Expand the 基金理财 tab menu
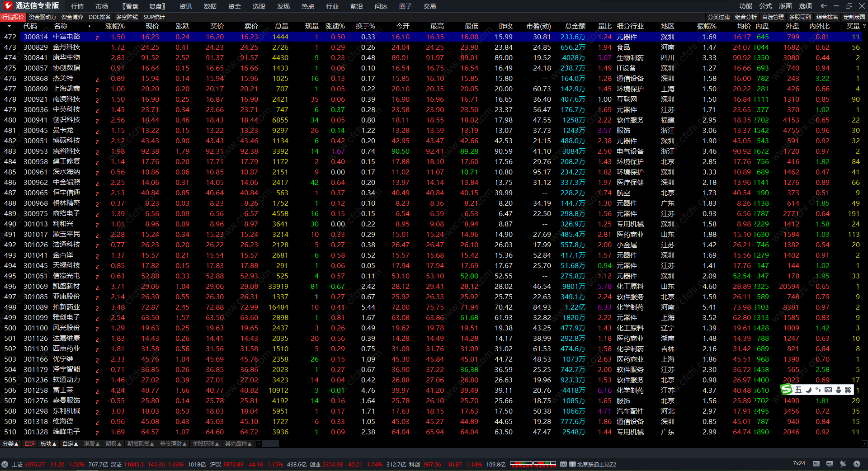 (173, 444)
